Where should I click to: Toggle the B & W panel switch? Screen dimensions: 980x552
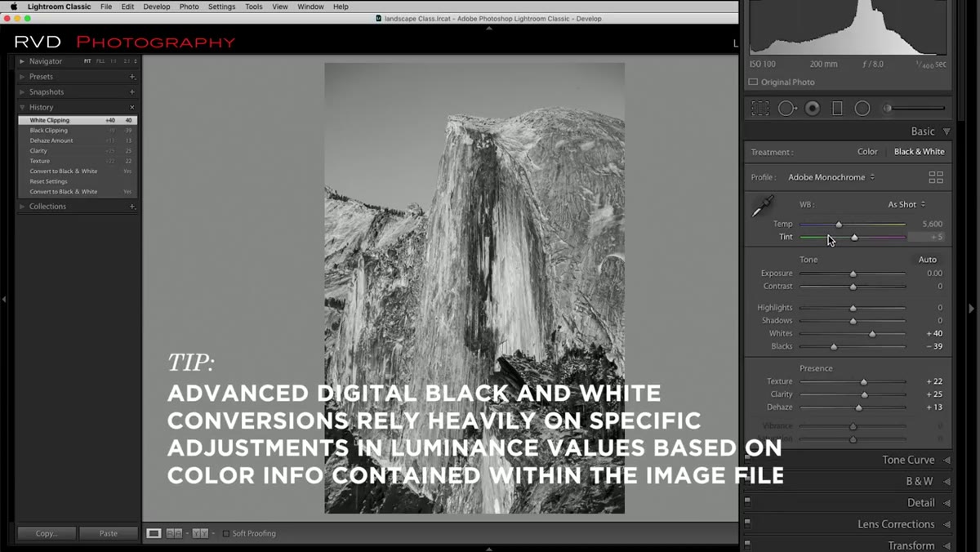coord(747,481)
